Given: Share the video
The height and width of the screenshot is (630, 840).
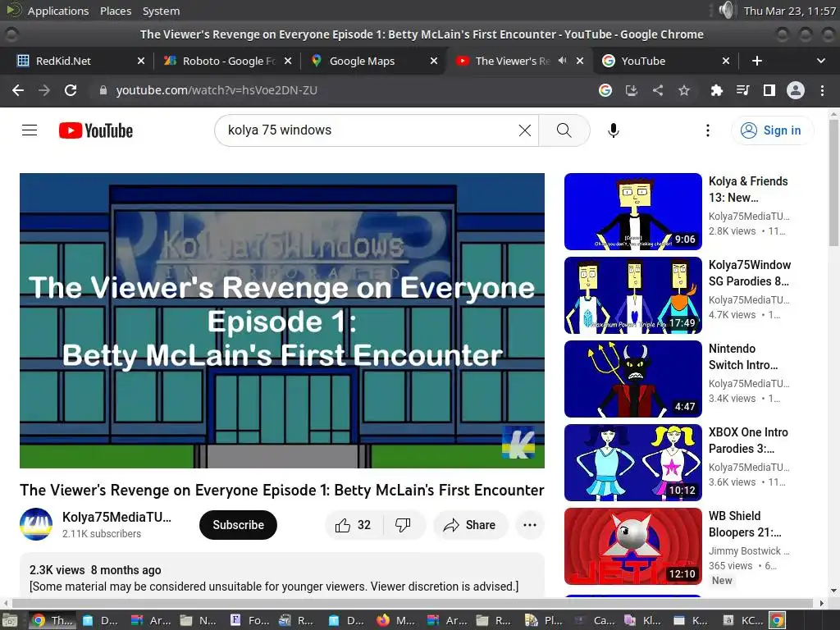Looking at the screenshot, I should point(469,525).
